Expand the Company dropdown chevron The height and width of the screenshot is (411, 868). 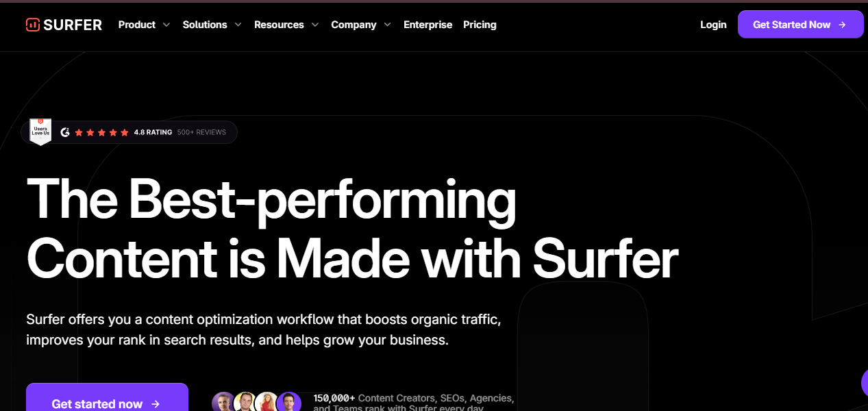tap(387, 25)
